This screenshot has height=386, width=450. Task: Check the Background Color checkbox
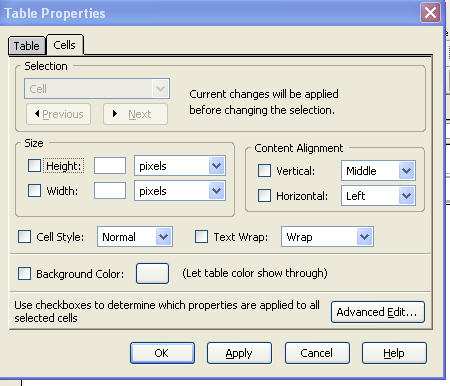24,273
